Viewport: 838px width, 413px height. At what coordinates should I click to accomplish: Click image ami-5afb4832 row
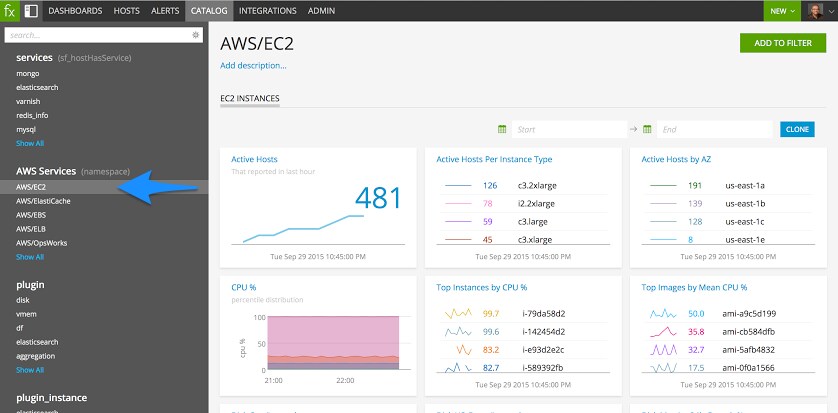tap(728, 350)
